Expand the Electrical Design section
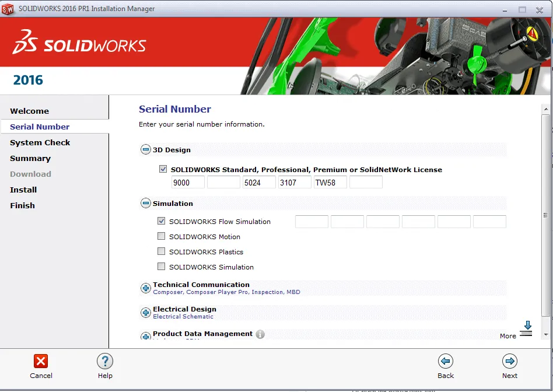This screenshot has width=553, height=392. click(145, 312)
